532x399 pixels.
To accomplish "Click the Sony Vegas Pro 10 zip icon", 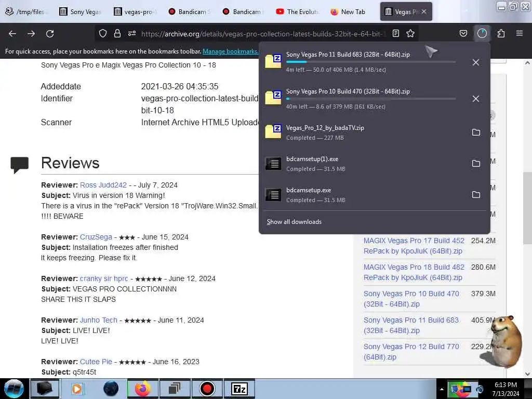I will coord(273,98).
